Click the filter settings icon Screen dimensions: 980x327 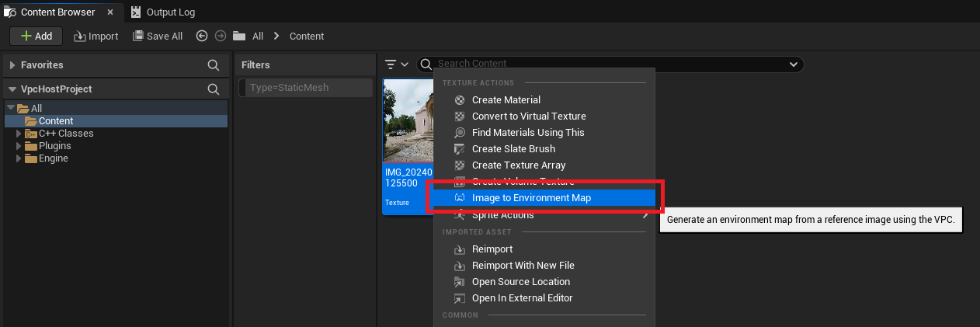(x=395, y=64)
